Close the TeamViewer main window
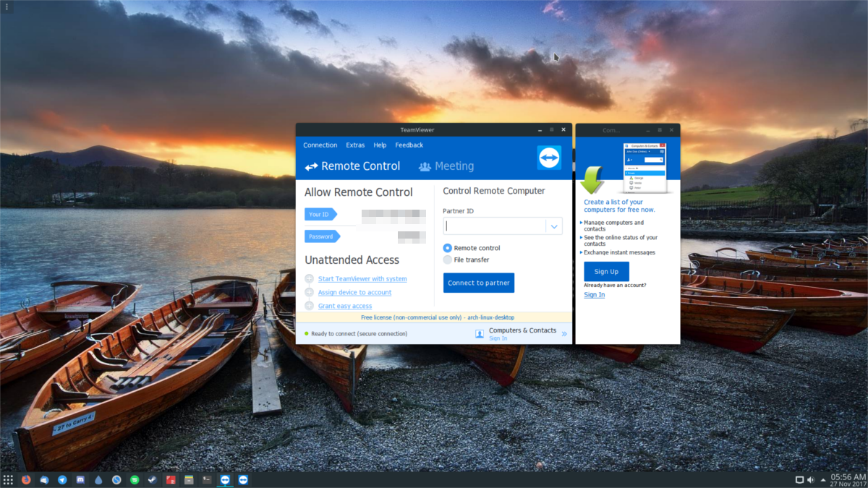This screenshot has width=868, height=488. 563,130
